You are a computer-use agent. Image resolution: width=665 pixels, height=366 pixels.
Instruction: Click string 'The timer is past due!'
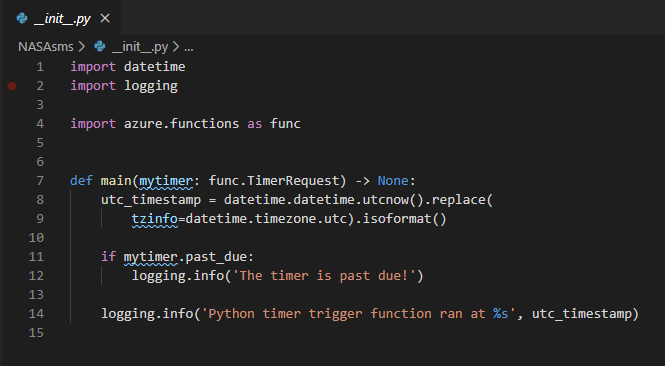[324, 276]
